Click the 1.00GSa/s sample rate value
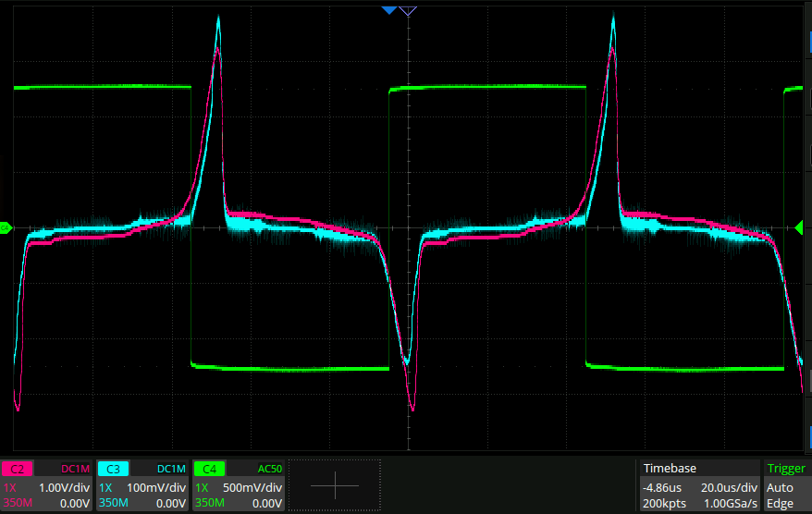The width and height of the screenshot is (812, 514). pyautogui.click(x=731, y=503)
